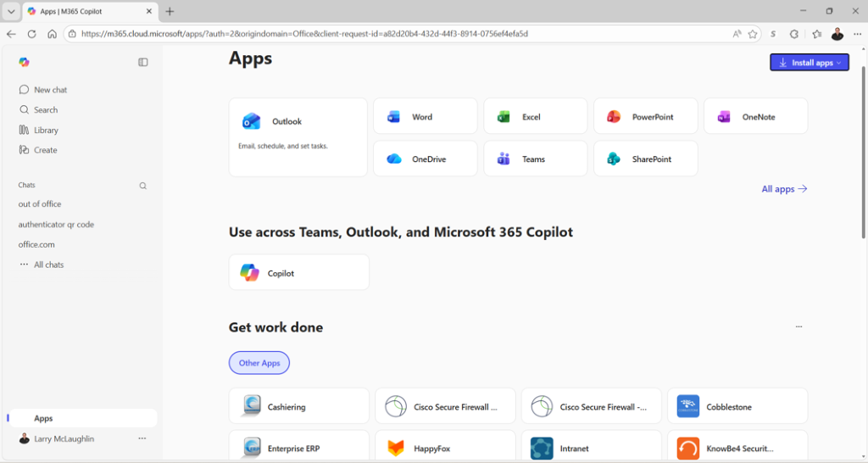868x463 pixels.
Task: Click the page vertical scrollbar
Action: pyautogui.click(x=864, y=153)
